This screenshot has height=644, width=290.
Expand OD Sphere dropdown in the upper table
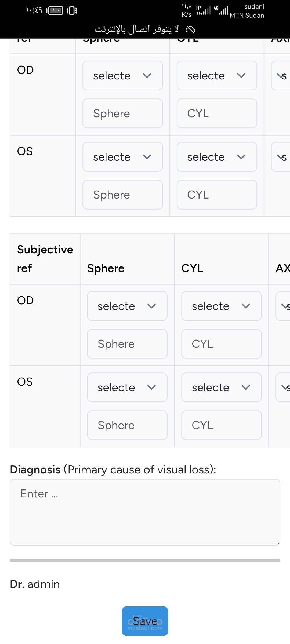click(x=122, y=76)
